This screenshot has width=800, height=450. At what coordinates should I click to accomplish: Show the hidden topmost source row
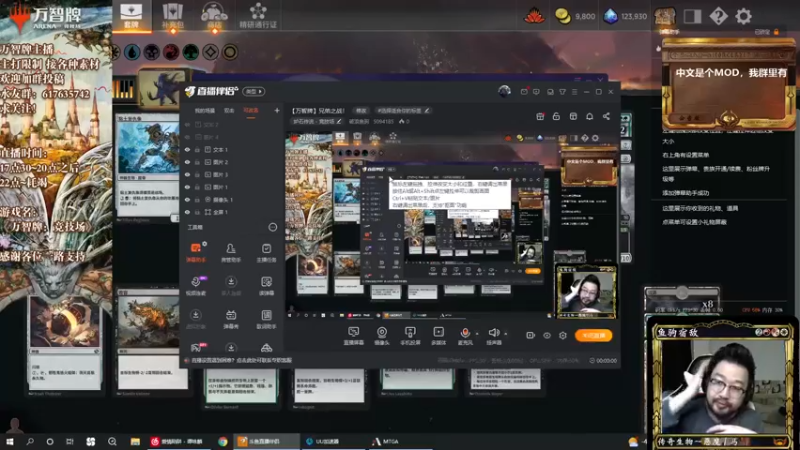point(187,124)
